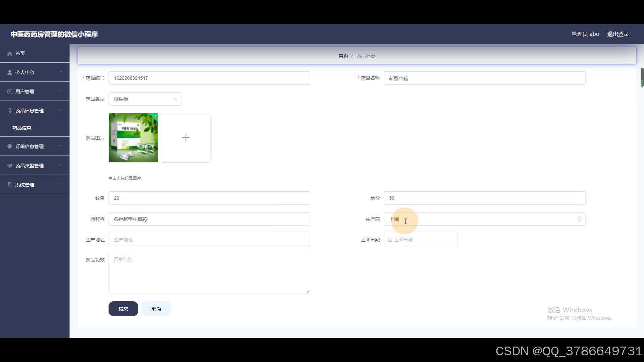Open the 药品类型 dropdown showing 特殊类
Image resolution: width=644 pixels, height=362 pixels.
[145, 99]
